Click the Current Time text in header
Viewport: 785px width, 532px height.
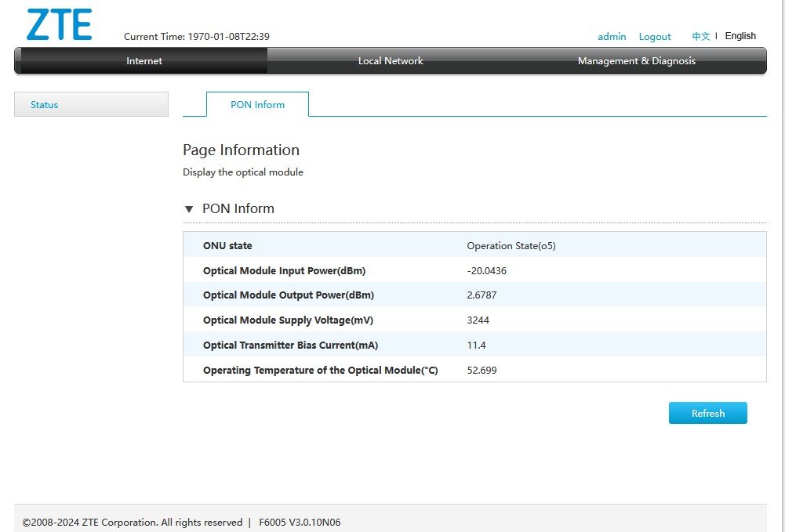tap(197, 37)
